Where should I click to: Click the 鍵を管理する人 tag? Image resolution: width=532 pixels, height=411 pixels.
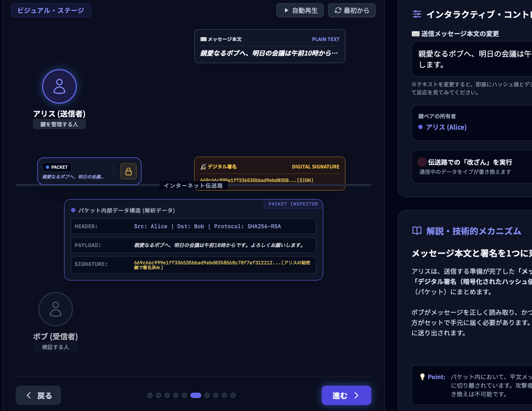click(x=59, y=124)
